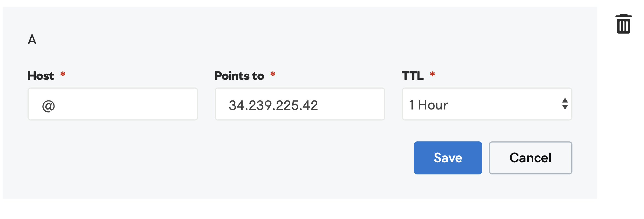Click the IP address 34.239.225.42 text
The width and height of the screenshot is (644, 219).
click(x=273, y=105)
